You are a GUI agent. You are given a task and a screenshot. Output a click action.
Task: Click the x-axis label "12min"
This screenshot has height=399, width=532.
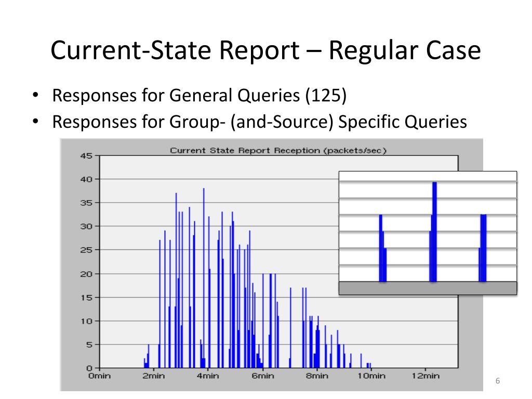click(425, 376)
